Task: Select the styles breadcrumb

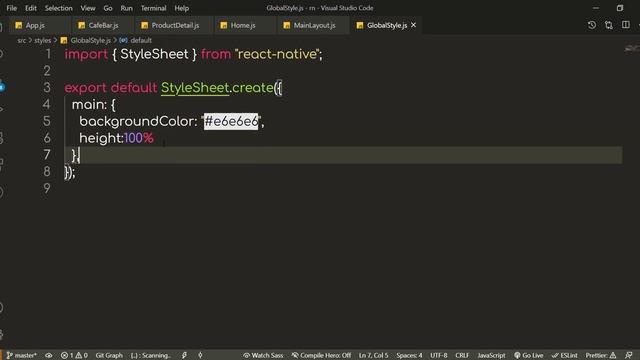Action: (x=42, y=40)
